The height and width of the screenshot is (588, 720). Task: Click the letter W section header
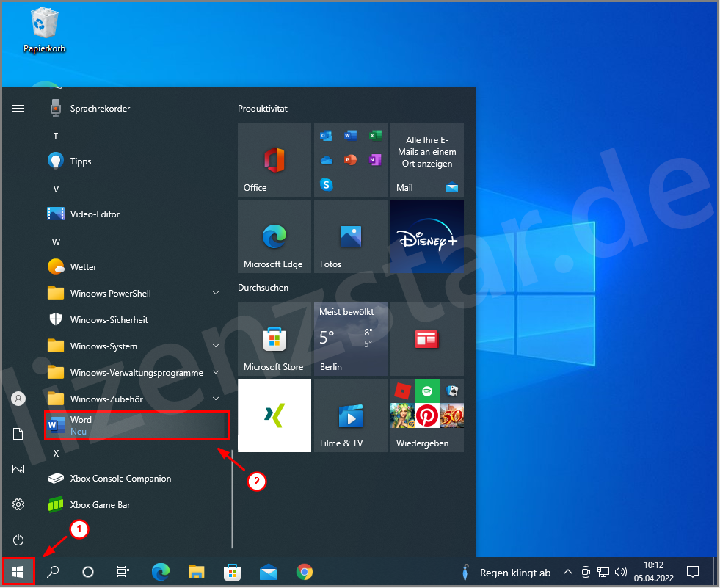56,242
